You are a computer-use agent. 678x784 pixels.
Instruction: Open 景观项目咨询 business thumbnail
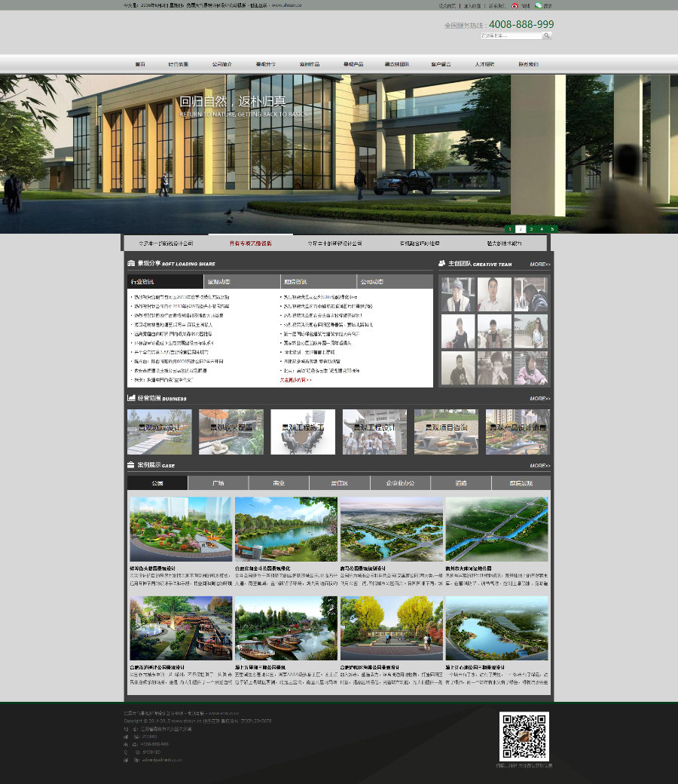pyautogui.click(x=446, y=432)
